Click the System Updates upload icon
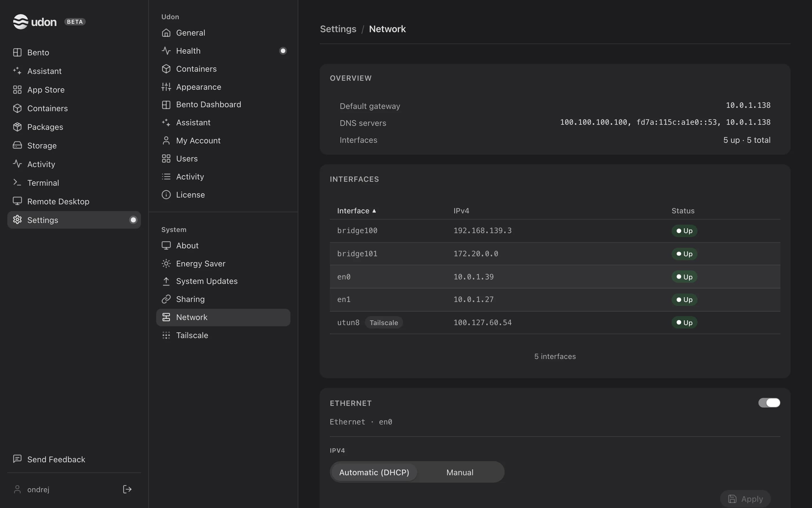 [x=166, y=281]
